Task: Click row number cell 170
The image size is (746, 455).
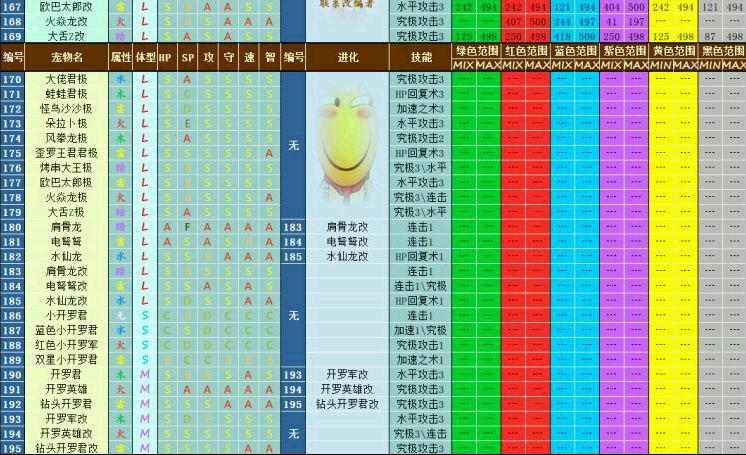Action: 12,79
